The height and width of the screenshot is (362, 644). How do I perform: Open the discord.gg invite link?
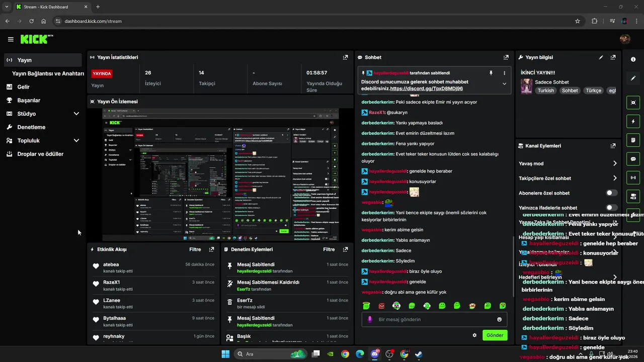click(x=426, y=88)
